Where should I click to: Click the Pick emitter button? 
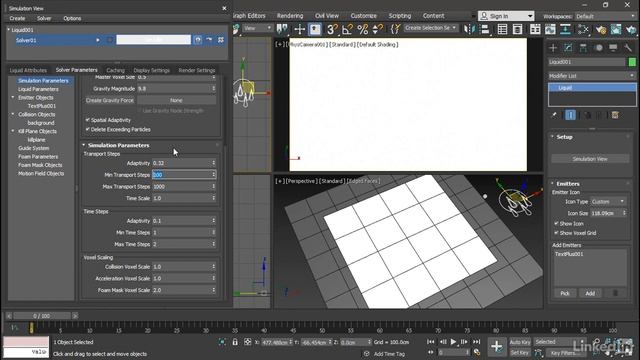564,293
